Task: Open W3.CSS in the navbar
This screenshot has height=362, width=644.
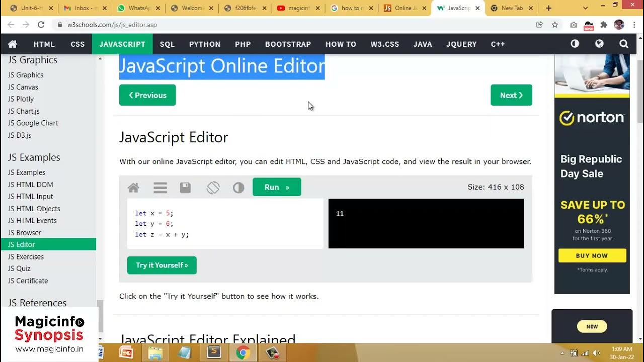Action: pyautogui.click(x=385, y=44)
